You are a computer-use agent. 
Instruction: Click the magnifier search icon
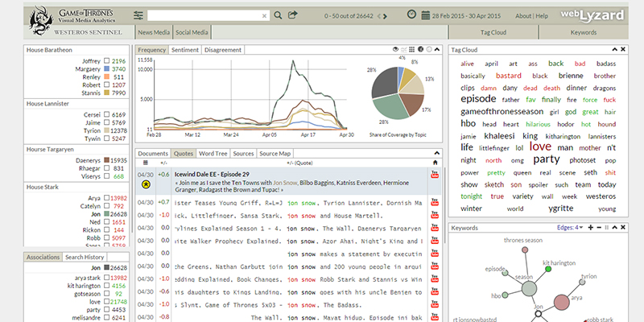(278, 15)
